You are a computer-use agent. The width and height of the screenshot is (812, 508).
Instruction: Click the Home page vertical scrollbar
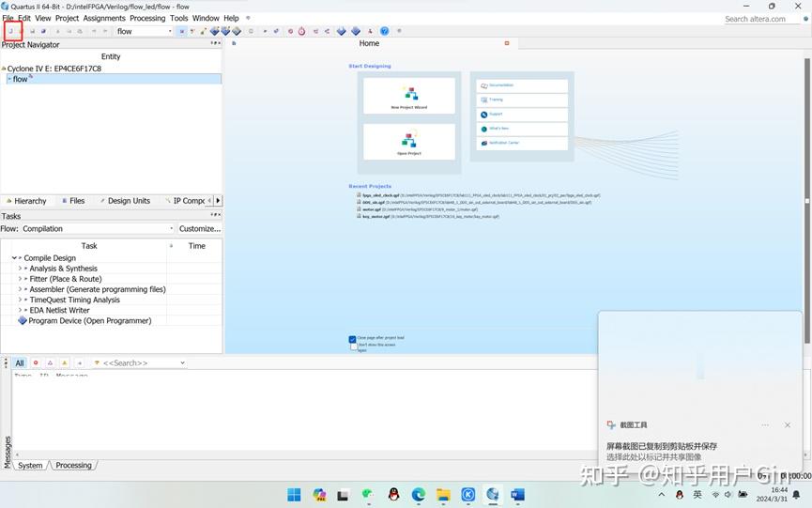pos(806,200)
